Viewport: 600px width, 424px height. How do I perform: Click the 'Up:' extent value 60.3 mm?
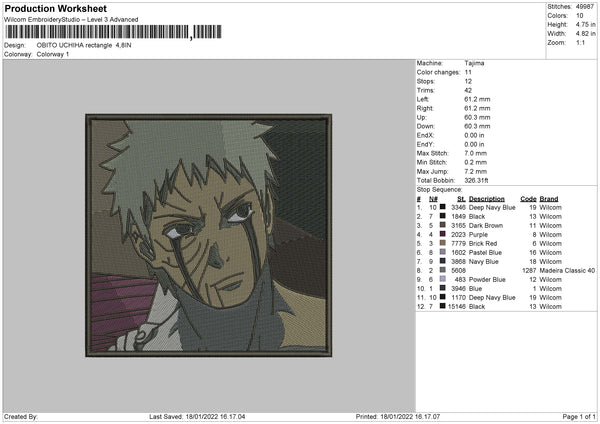click(477, 117)
